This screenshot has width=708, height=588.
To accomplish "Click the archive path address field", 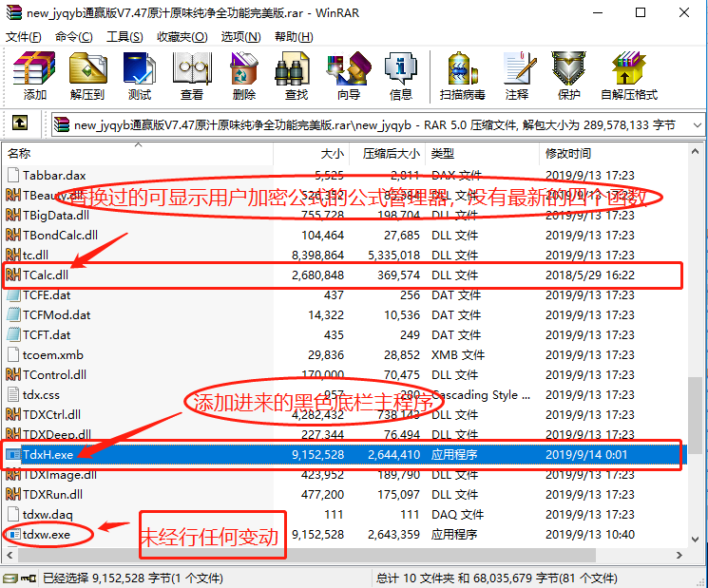I will 378,125.
